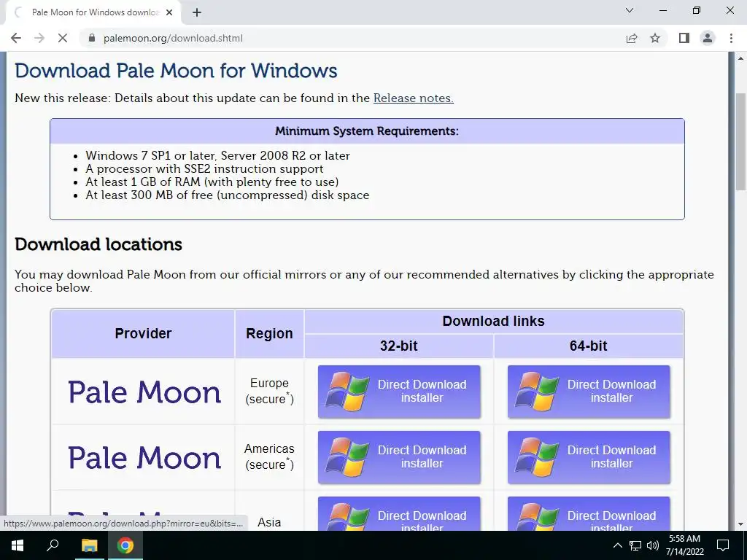Click the forward navigation arrow

click(x=39, y=38)
